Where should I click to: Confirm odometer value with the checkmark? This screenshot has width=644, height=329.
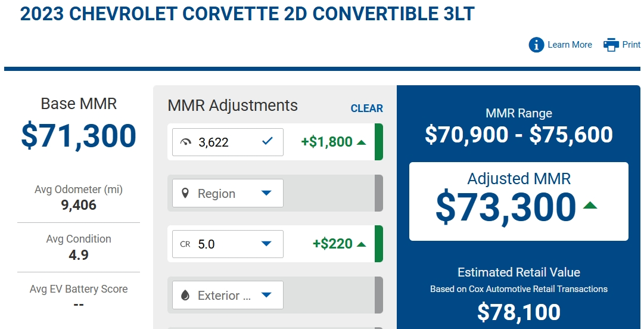(x=267, y=141)
